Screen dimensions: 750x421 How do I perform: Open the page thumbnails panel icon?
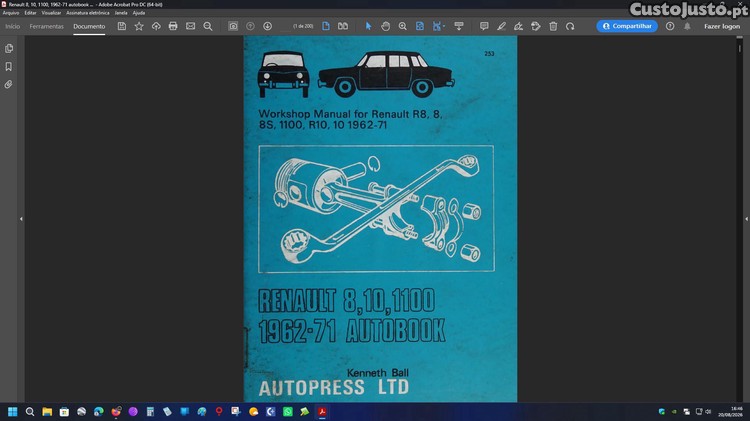coord(9,48)
